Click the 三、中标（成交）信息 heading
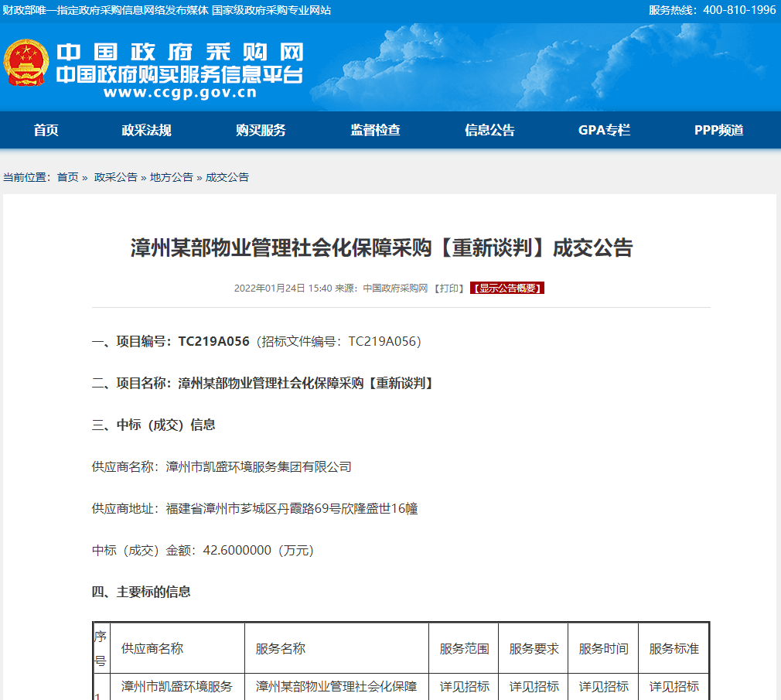The width and height of the screenshot is (781, 700). (x=153, y=425)
